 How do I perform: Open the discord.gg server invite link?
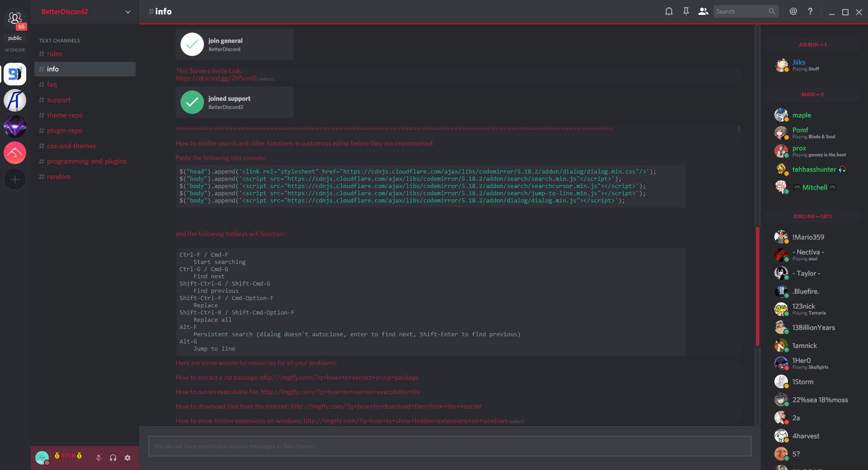[216, 78]
